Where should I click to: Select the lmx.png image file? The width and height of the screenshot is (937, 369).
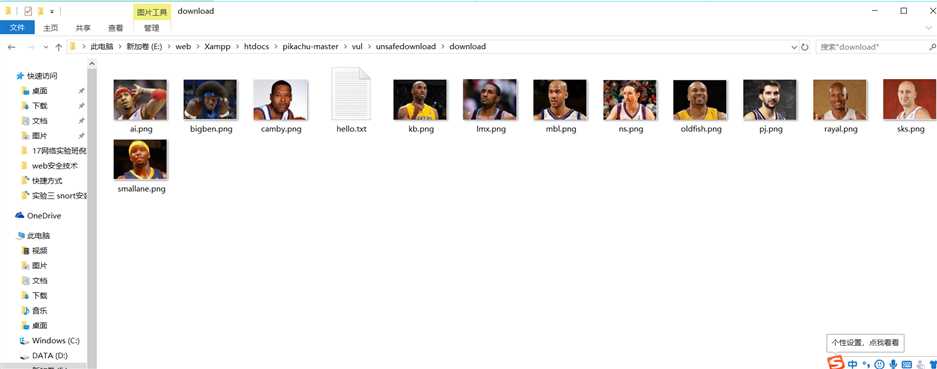pos(490,100)
